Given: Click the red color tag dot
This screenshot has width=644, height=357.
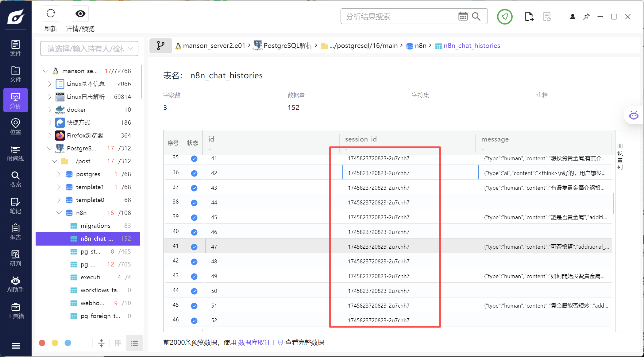Looking at the screenshot, I should (x=42, y=343).
